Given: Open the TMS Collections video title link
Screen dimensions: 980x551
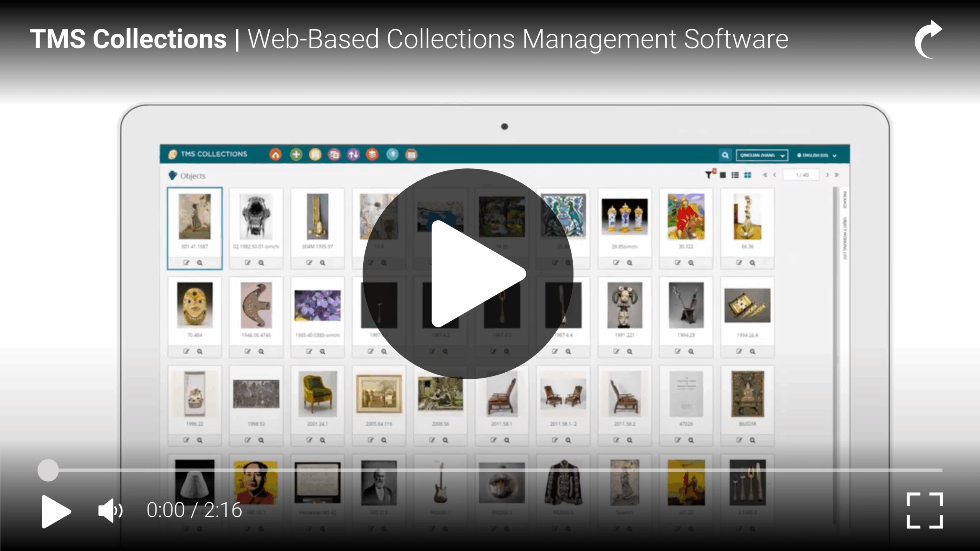Looking at the screenshot, I should [409, 39].
